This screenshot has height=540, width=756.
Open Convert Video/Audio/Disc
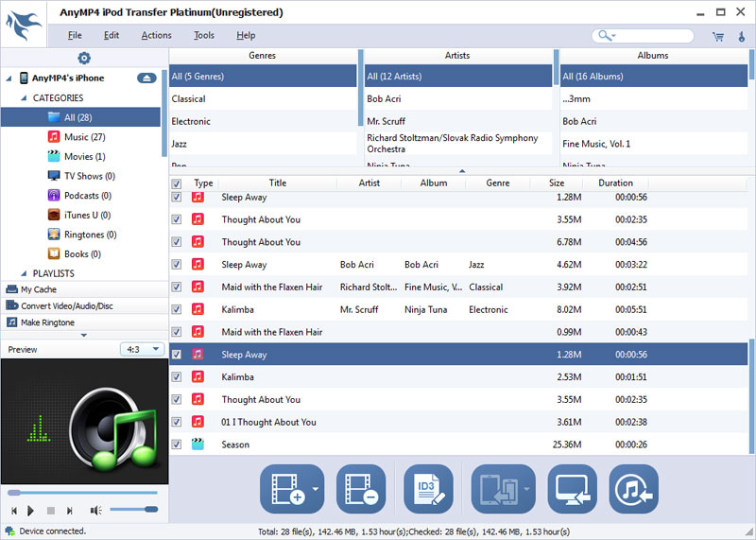coord(84,306)
